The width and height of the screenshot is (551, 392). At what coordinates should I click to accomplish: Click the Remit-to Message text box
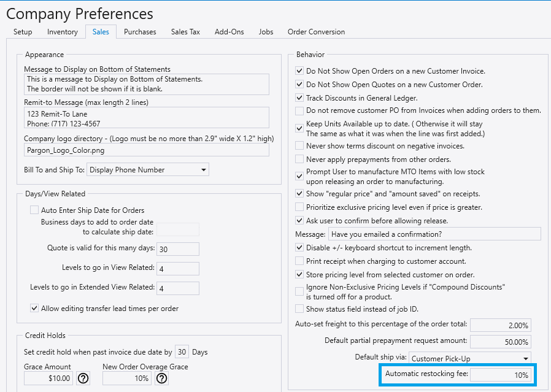[x=147, y=117]
